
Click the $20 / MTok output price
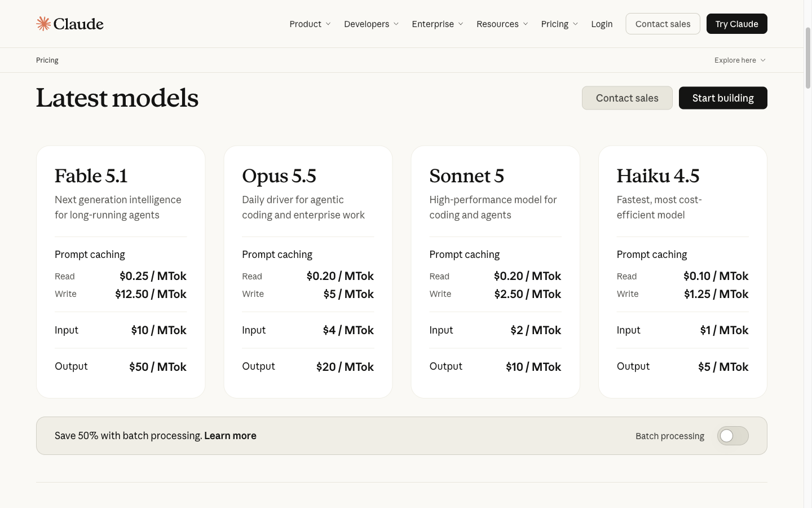345,367
